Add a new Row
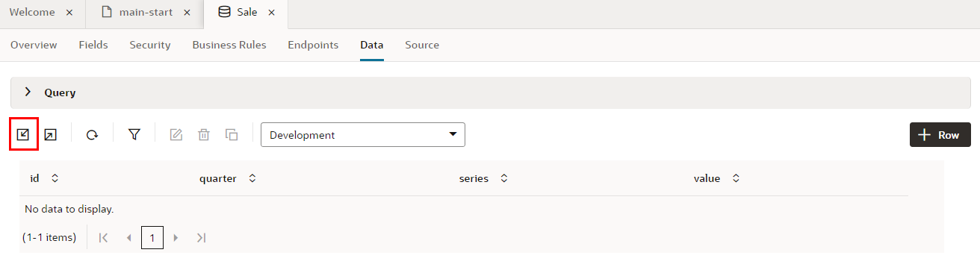The width and height of the screenshot is (980, 276). tap(940, 135)
